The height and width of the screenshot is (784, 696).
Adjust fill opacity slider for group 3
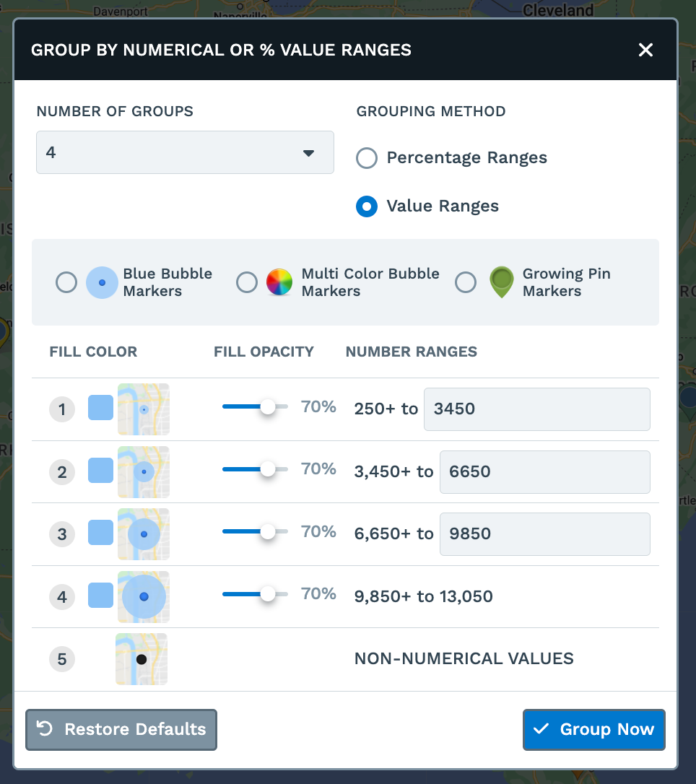click(255, 531)
